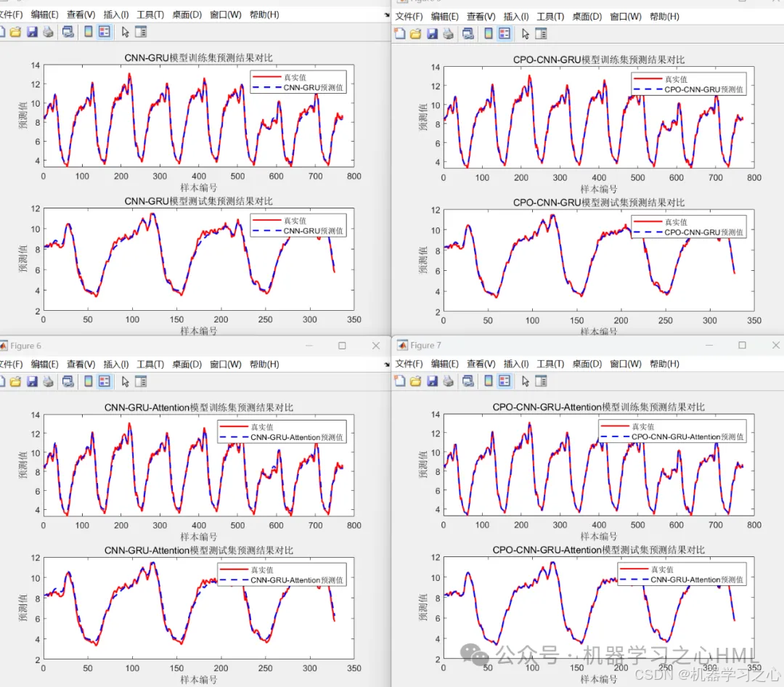Viewport: 784px width, 687px height.
Task: Print Figure 7 using the printer icon
Action: pyautogui.click(x=449, y=381)
